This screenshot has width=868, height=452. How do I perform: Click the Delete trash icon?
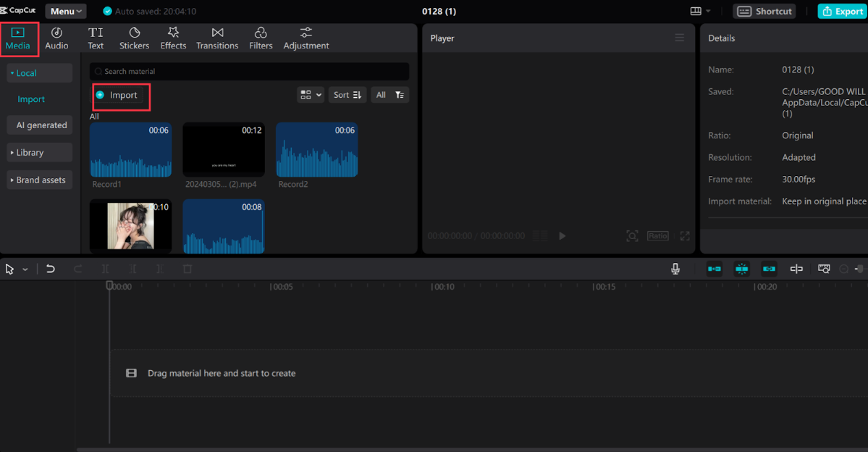tap(187, 269)
